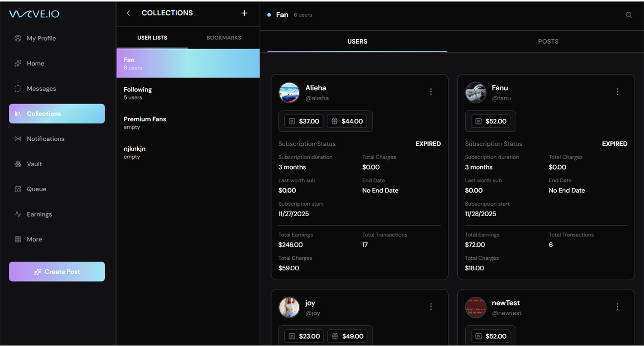The width and height of the screenshot is (644, 347).
Task: Open Messages in the sidebar
Action: click(x=41, y=89)
